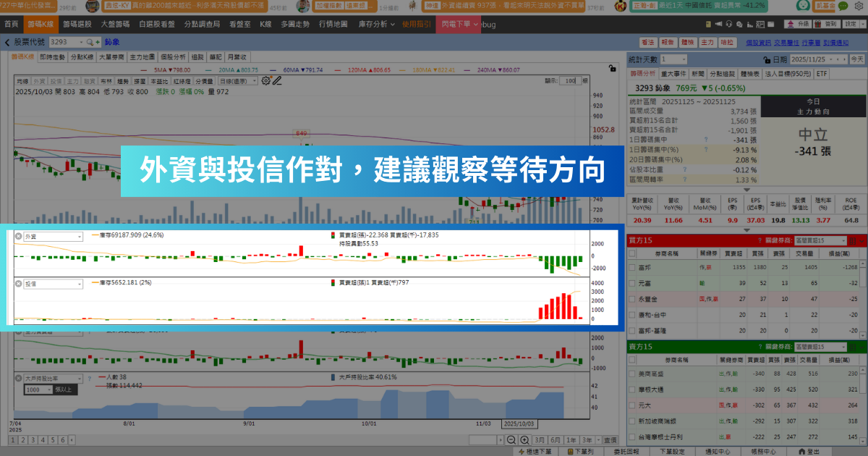Remove the 外資 indicator with its X button
The height and width of the screenshot is (456, 868).
19,236
